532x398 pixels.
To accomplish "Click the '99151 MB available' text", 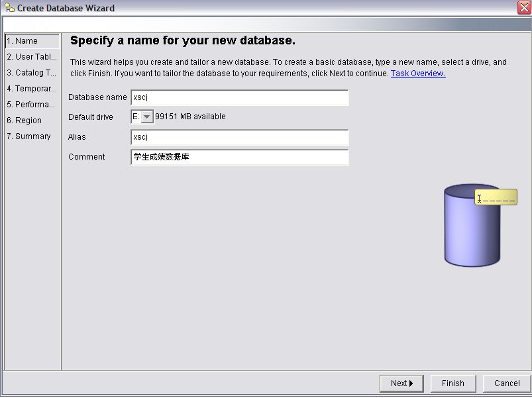I will coord(190,117).
